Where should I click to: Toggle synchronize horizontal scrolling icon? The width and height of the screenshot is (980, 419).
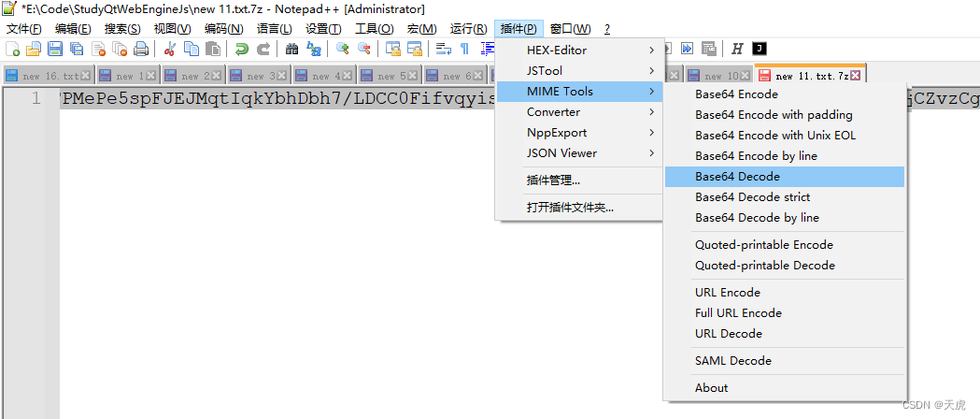(414, 49)
